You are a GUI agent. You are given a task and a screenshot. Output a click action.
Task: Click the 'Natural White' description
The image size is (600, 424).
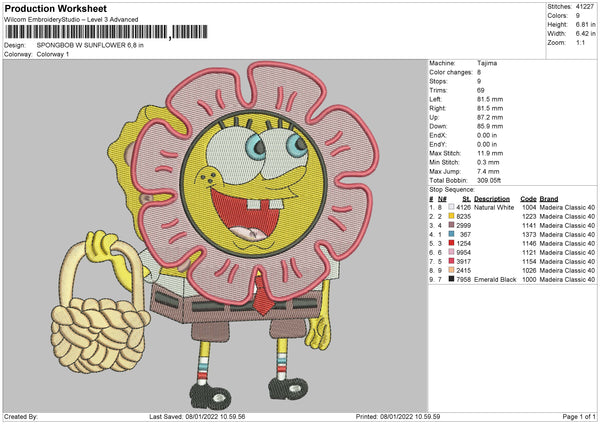click(x=494, y=207)
